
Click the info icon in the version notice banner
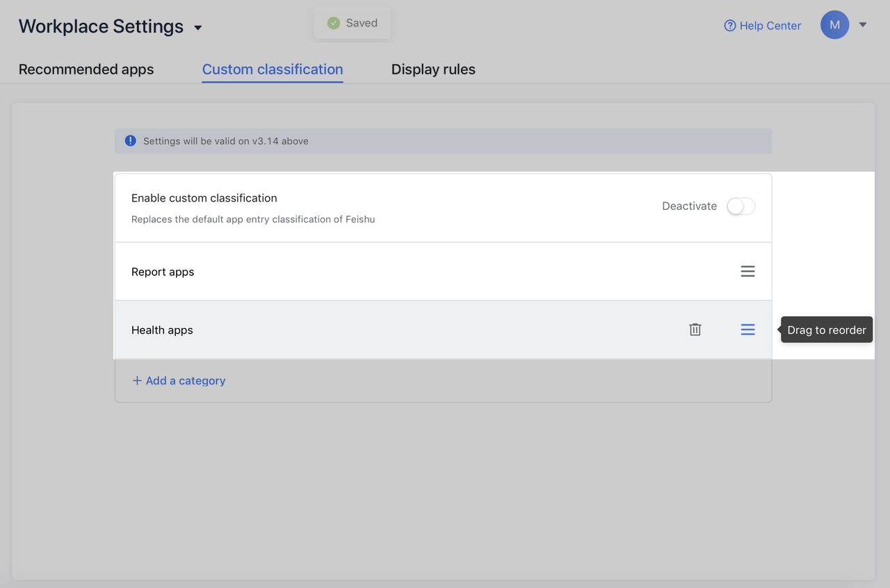[130, 140]
